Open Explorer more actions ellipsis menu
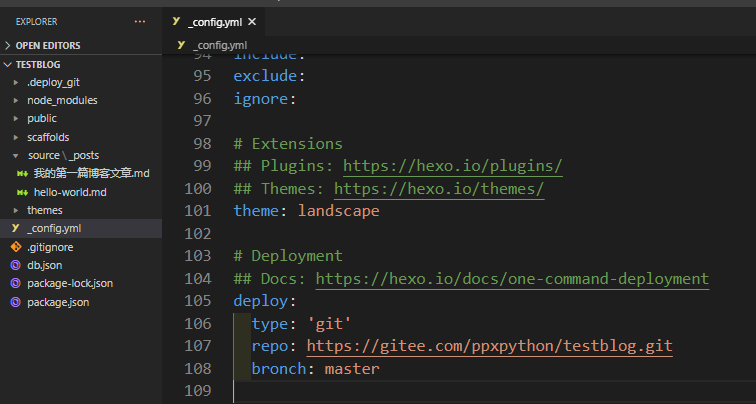 click(140, 22)
